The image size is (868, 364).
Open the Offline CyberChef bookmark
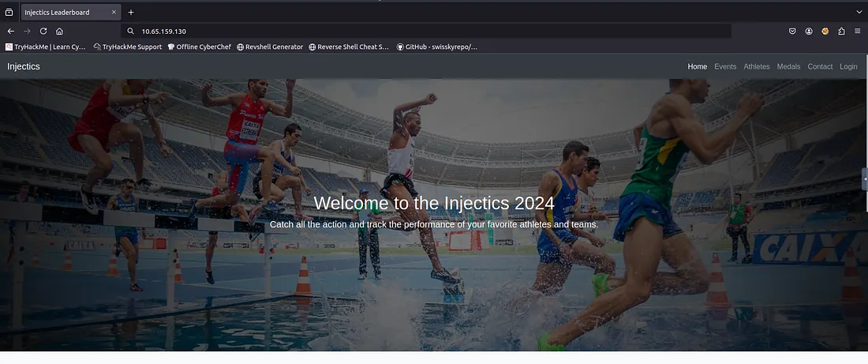point(197,47)
